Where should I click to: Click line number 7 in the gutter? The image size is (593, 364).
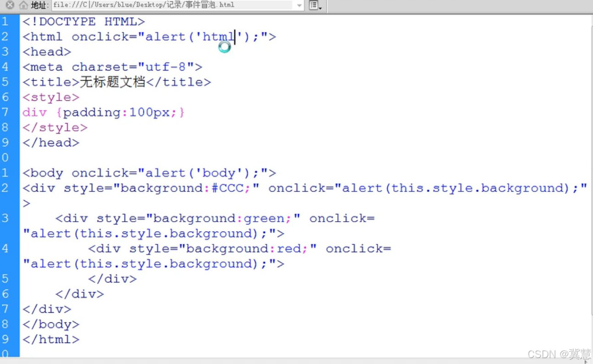point(5,112)
